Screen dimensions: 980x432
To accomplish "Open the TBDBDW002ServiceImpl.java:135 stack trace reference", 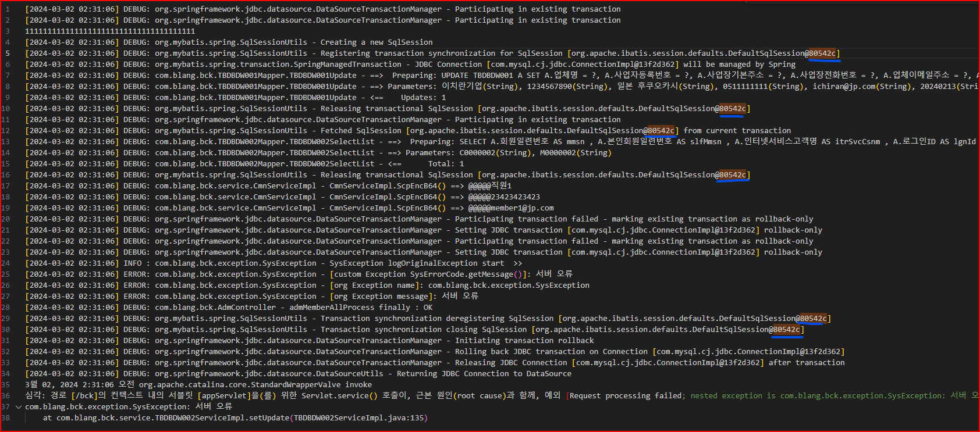I will (x=360, y=418).
